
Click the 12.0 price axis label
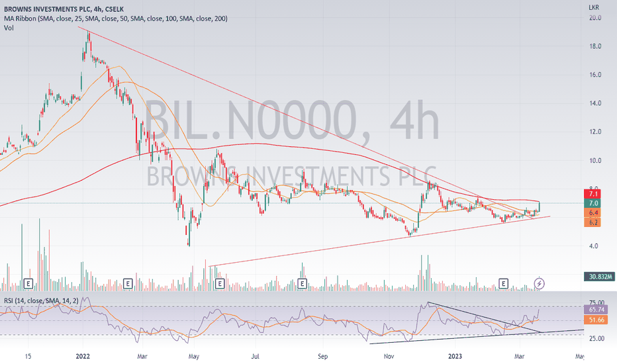[x=595, y=132]
